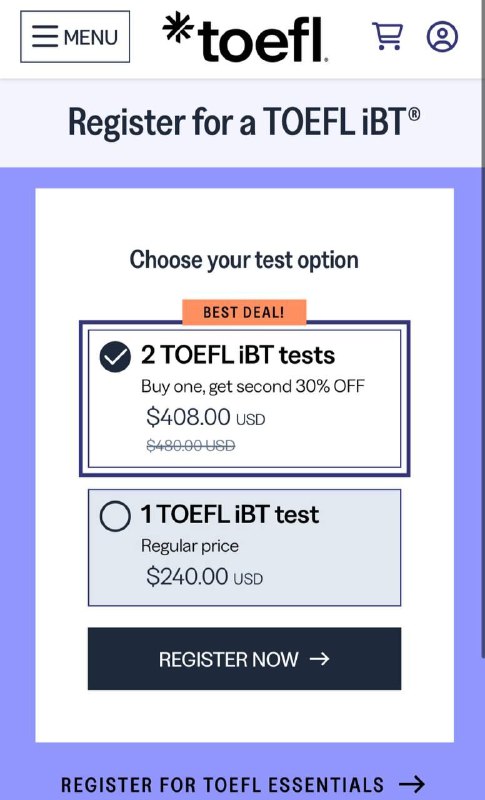Screen dimensions: 485x800
Task: Click the toefl asterisk logo mark
Action: coord(177,27)
